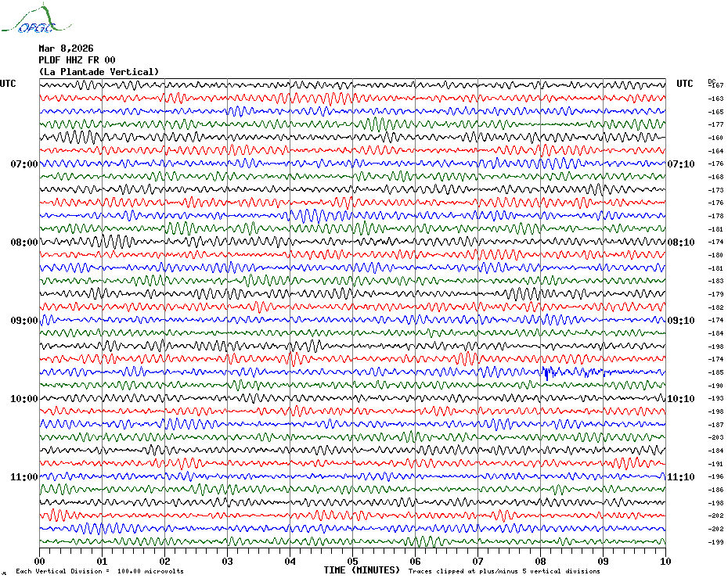Click the DC offset value "-190"
The width and height of the screenshot is (728, 582).
(716, 386)
